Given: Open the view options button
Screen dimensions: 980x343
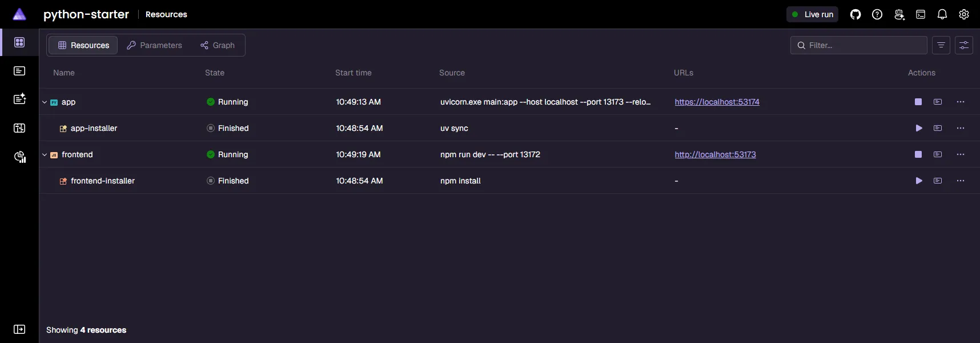Looking at the screenshot, I should [x=964, y=45].
